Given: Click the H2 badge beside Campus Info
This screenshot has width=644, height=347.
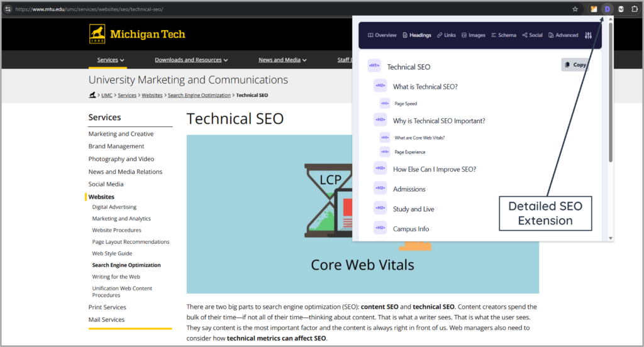Looking at the screenshot, I should (380, 228).
